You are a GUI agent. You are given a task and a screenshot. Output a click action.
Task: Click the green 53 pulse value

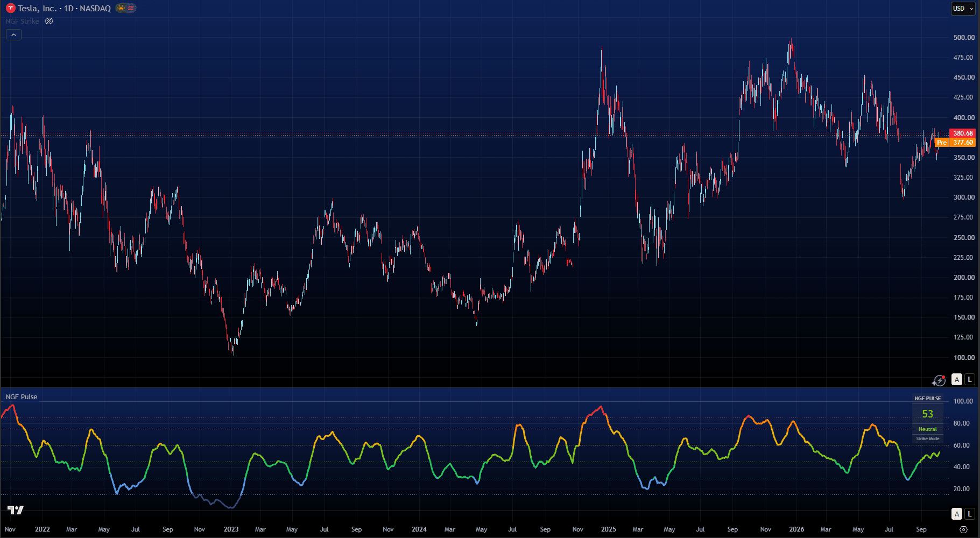(x=928, y=414)
